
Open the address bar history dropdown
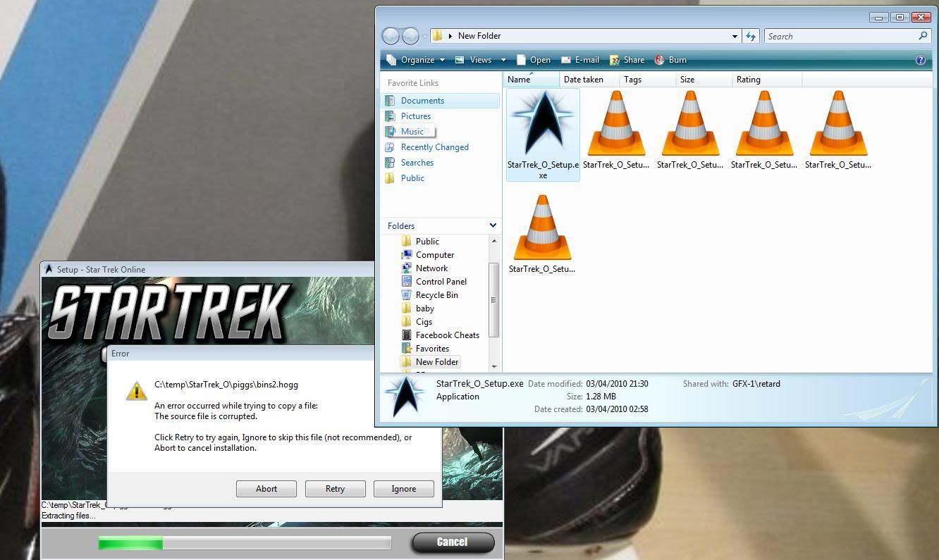[735, 36]
